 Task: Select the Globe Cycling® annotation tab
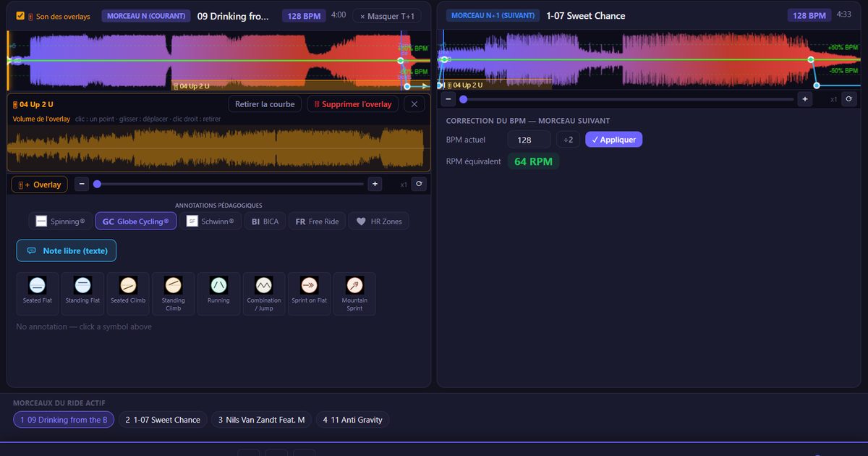tap(135, 221)
